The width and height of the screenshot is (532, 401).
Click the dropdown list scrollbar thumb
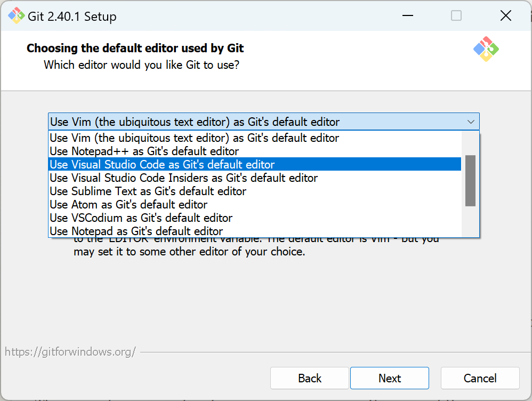[470, 181]
